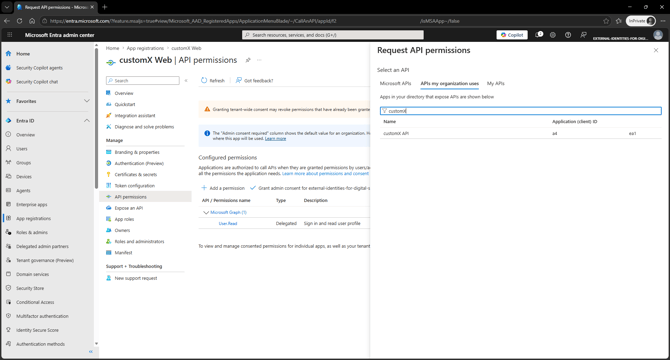Click the Home breadcrumb link
Image resolution: width=670 pixels, height=360 pixels.
tap(112, 48)
